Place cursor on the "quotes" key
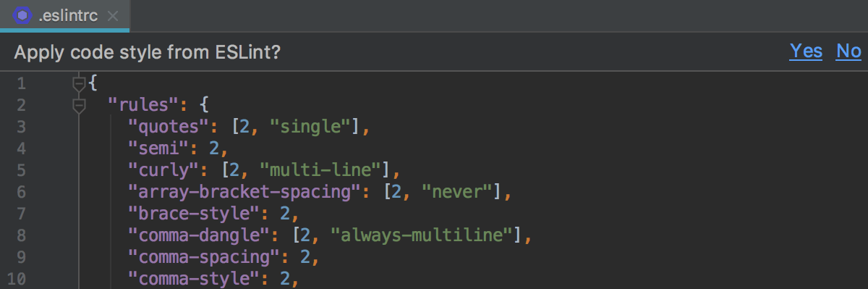Image resolution: width=868 pixels, height=289 pixels. [169, 127]
